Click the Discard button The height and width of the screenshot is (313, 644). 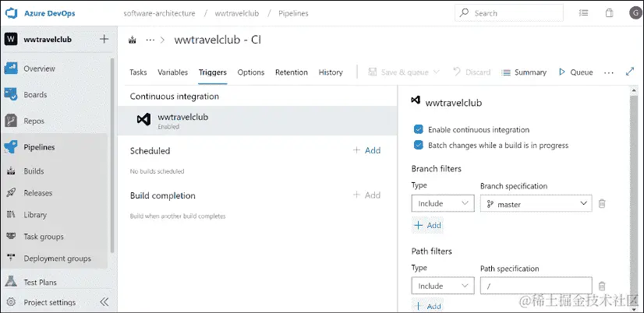[x=472, y=72]
